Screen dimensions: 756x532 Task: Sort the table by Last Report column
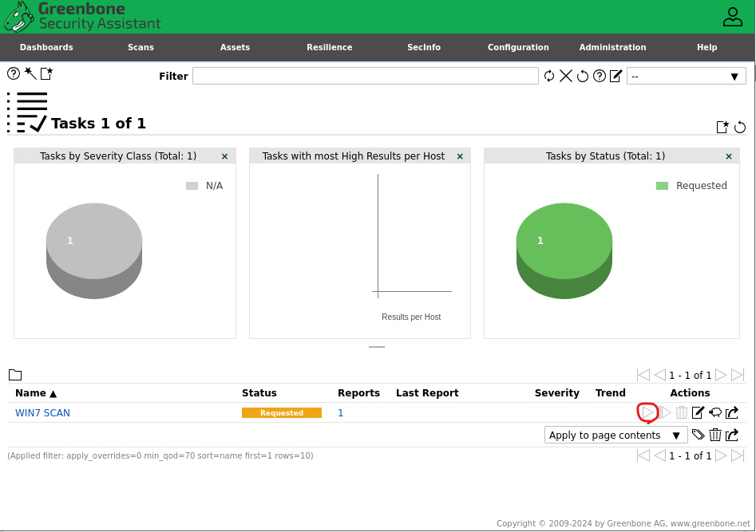427,392
